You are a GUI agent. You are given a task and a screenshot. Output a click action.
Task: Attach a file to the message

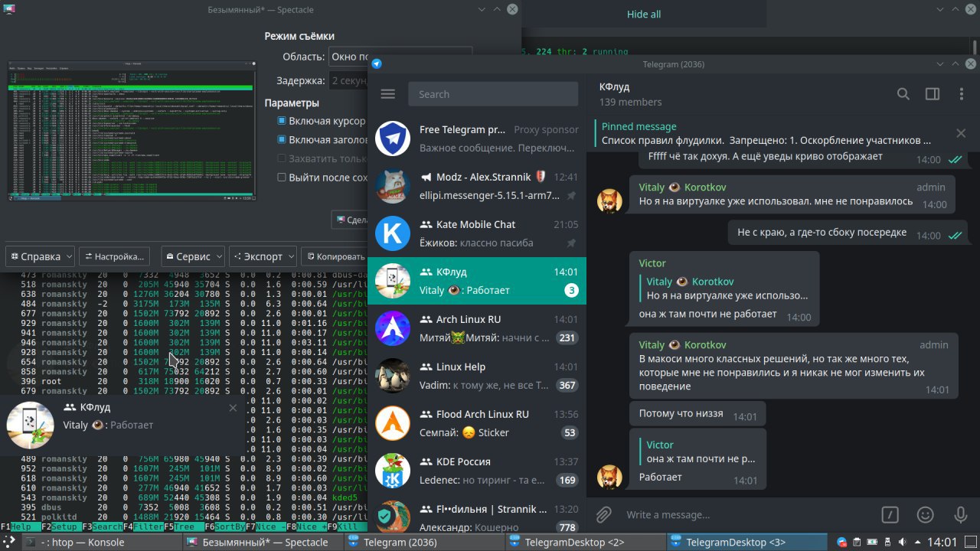[604, 514]
